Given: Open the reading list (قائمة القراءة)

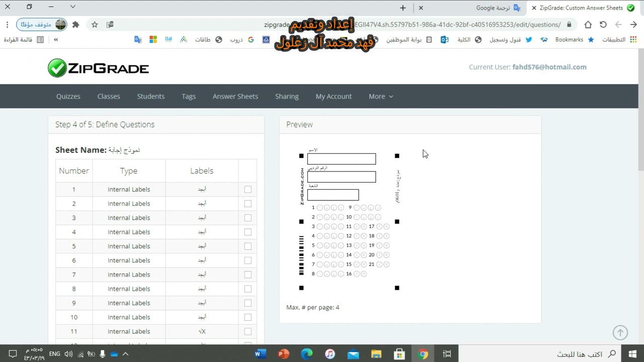Looking at the screenshot, I should [x=24, y=40].
